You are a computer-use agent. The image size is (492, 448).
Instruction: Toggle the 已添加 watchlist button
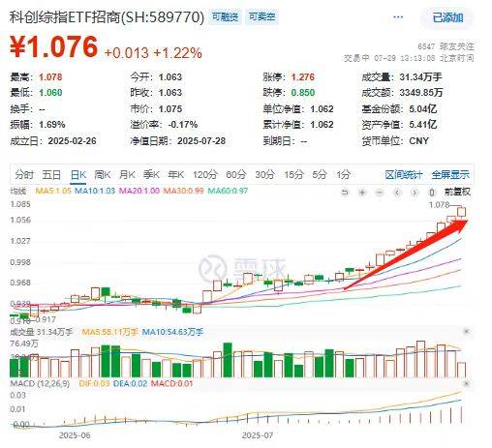point(447,17)
